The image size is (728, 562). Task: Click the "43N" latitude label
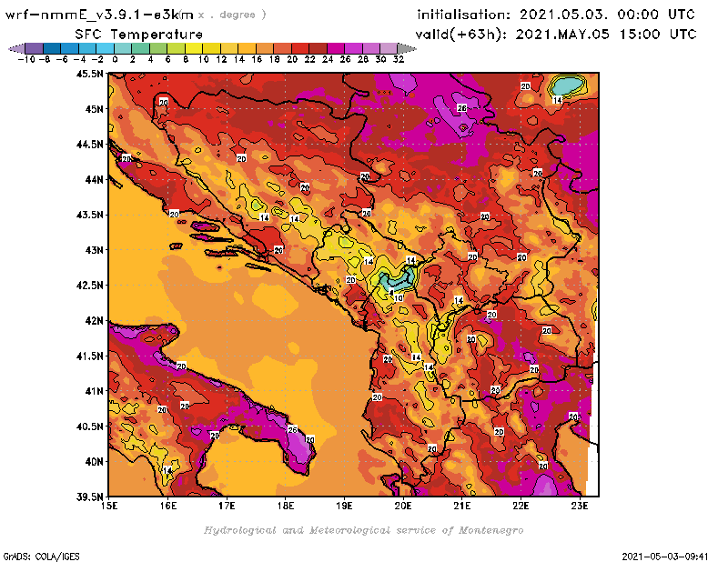tap(95, 250)
